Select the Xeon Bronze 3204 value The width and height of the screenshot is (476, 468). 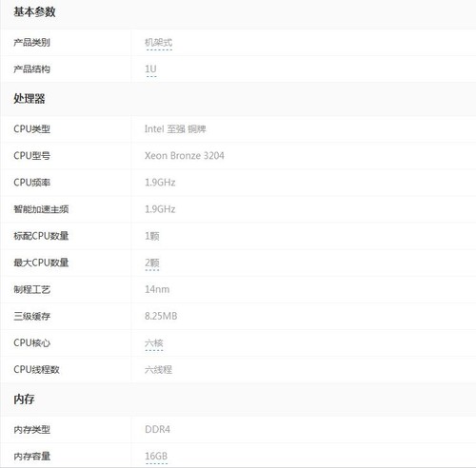(x=185, y=156)
